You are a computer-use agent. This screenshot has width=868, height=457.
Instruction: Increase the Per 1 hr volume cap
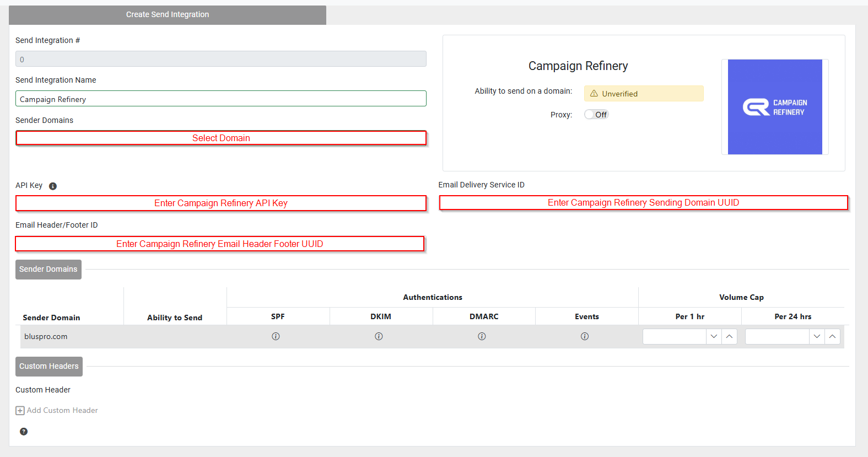click(x=730, y=336)
